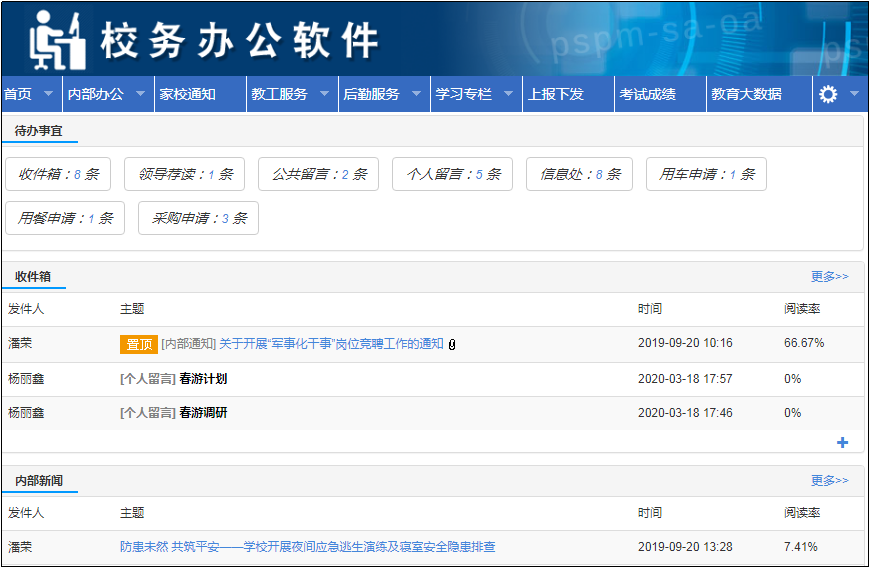
Task: Expand the 教工服务 dropdown arrow
Action: (x=324, y=94)
